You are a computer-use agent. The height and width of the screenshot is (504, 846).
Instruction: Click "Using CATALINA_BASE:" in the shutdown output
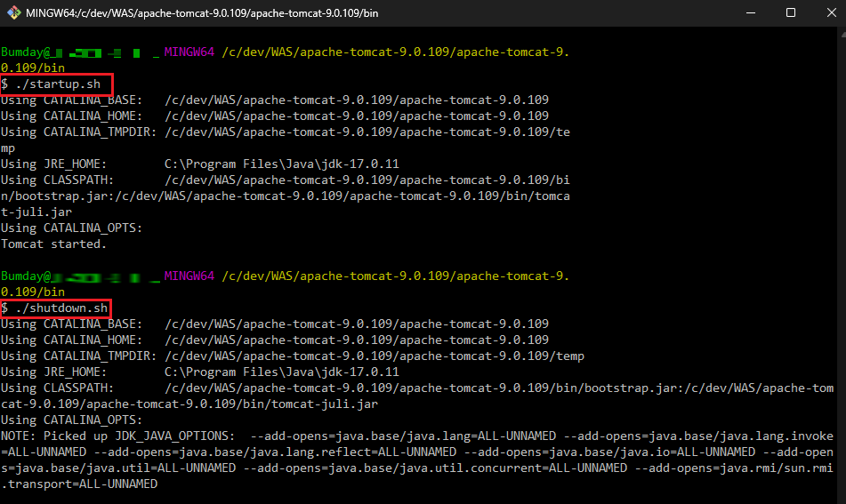coord(72,324)
